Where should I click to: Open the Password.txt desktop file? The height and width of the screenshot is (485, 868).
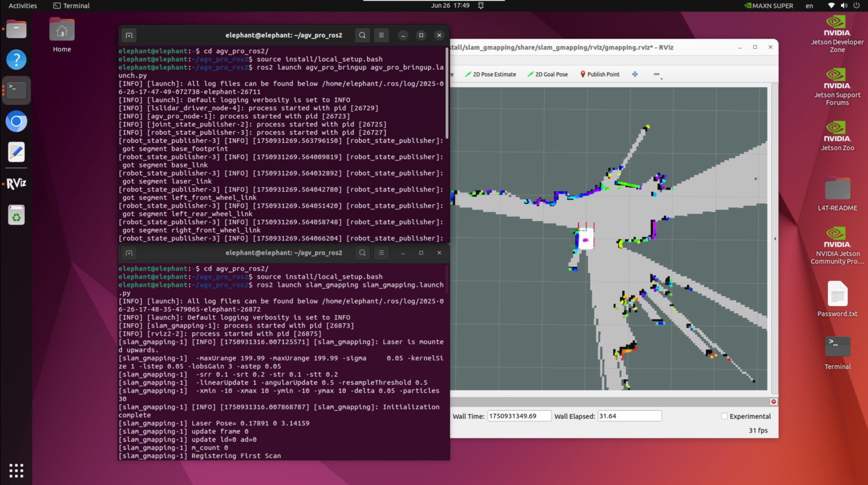pos(838,299)
